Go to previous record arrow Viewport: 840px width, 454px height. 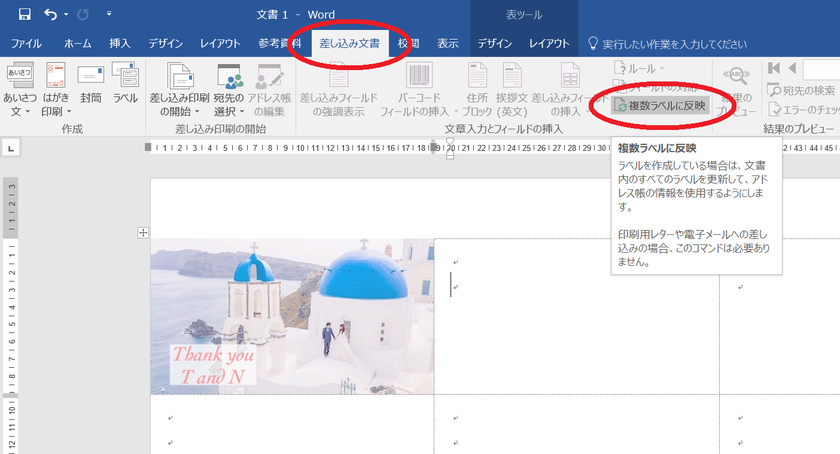point(792,68)
